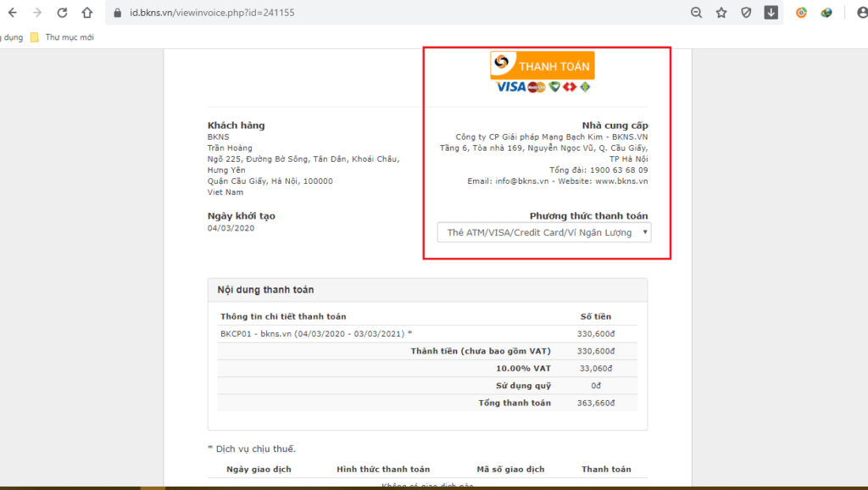Viewport: 868px width, 490px height.
Task: Click the MasterCard logo
Action: point(537,87)
